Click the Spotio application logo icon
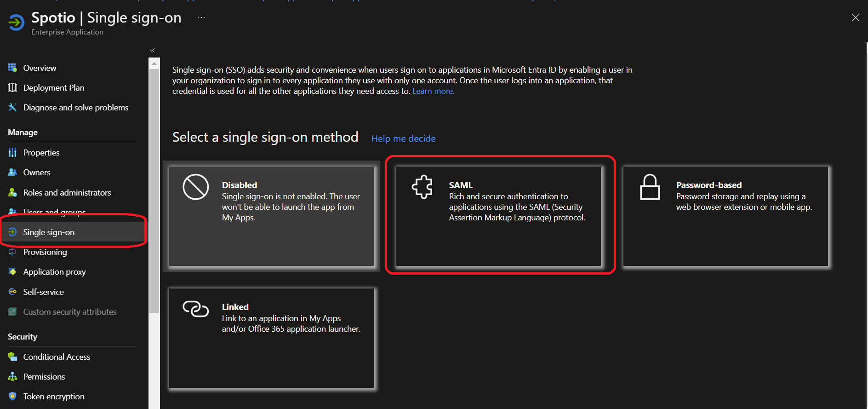This screenshot has height=409, width=868. coord(16,22)
